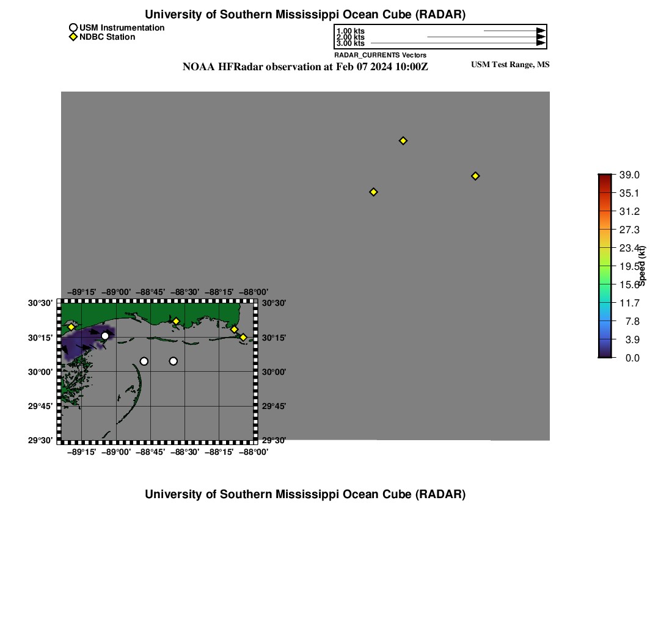Click the 39.0 label on the colorbar
This screenshot has width=672, height=641.
pos(629,175)
